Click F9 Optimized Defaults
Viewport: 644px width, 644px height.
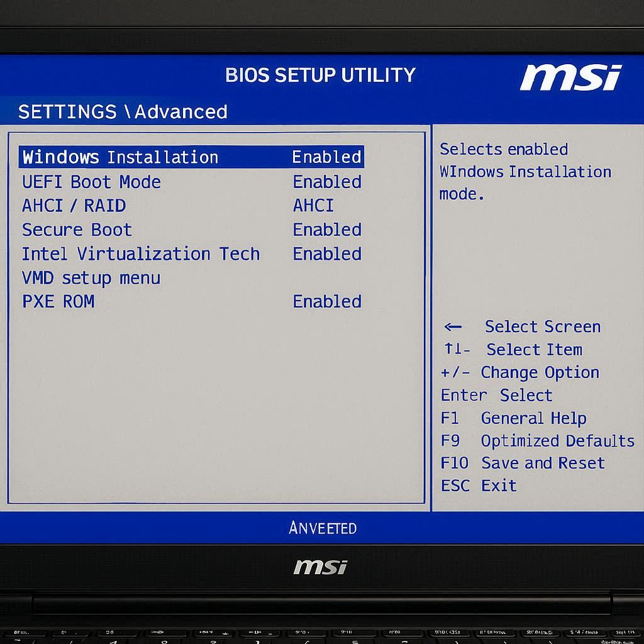(x=537, y=441)
